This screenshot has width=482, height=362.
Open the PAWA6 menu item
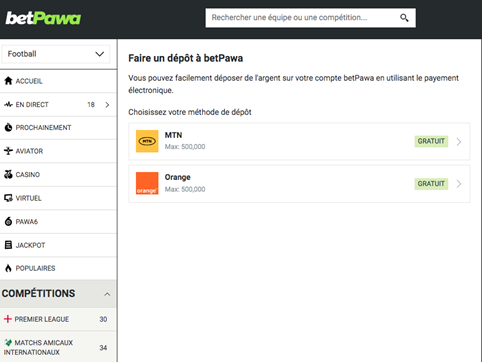click(58, 222)
